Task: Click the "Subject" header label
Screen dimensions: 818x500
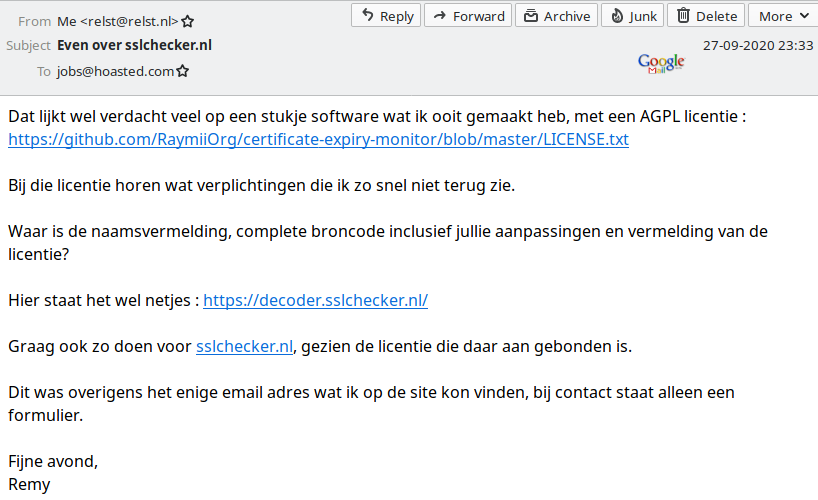Action: coord(28,46)
